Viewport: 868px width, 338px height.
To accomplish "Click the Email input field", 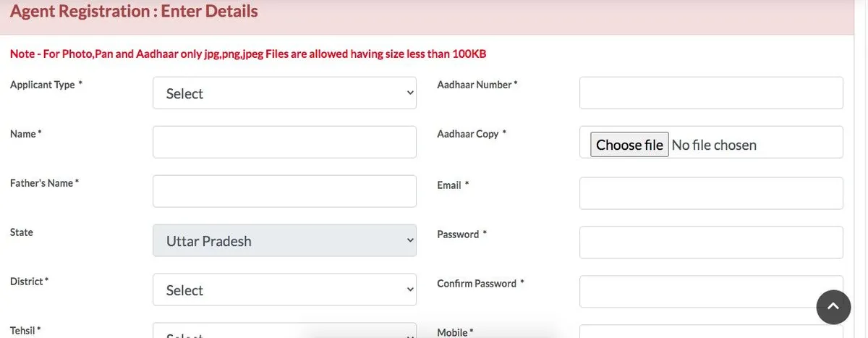I will pos(711,194).
